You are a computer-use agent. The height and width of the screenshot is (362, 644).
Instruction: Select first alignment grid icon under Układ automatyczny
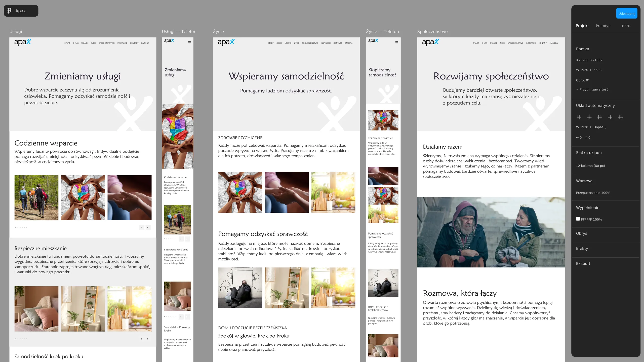579,117
